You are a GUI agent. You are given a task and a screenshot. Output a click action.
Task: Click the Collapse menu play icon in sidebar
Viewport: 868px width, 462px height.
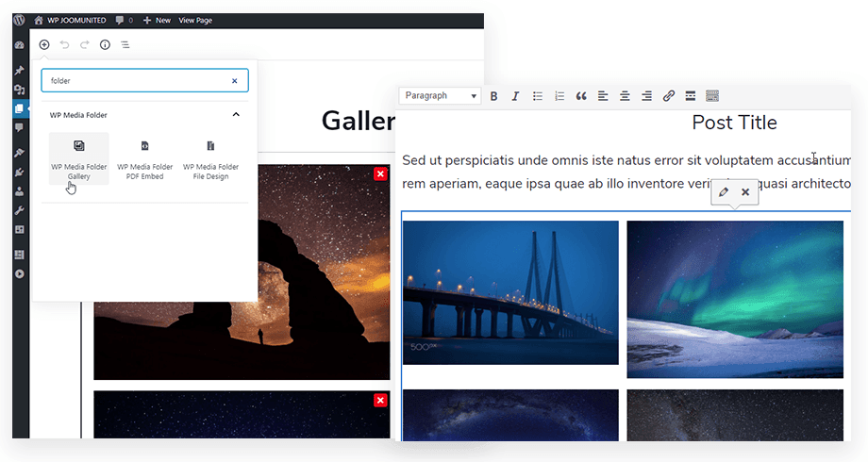(20, 273)
